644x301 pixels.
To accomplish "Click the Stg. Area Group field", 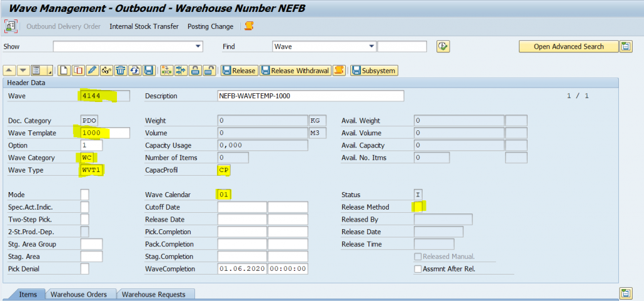I will tap(92, 244).
